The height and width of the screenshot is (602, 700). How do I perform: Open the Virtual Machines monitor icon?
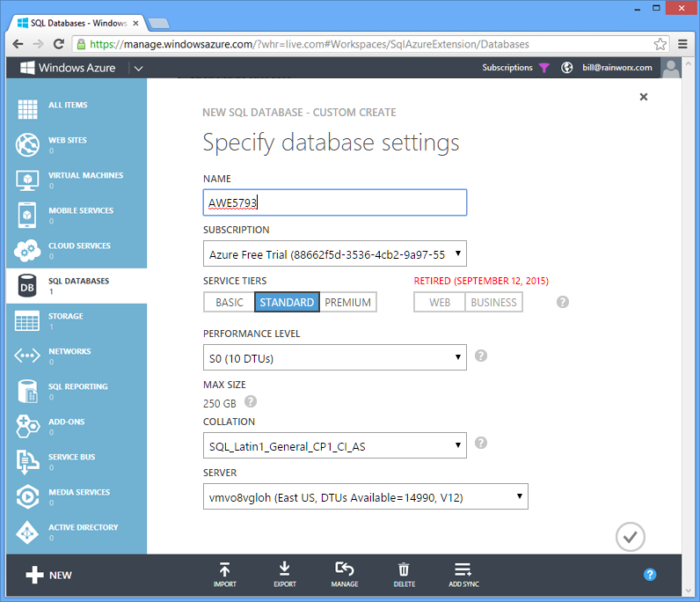click(x=27, y=180)
